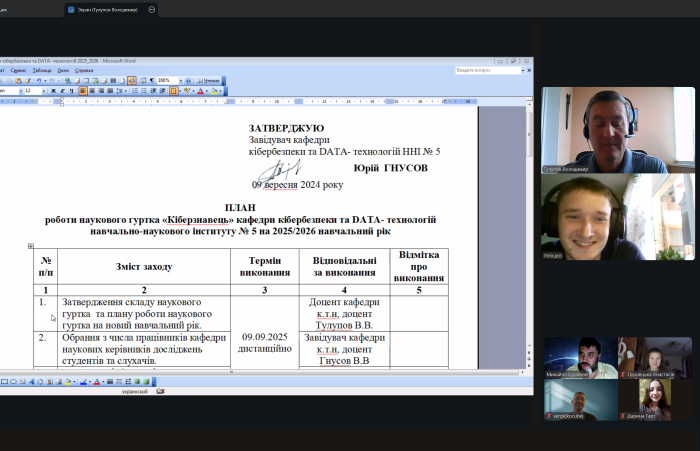Click the Чтение reading mode button
The image size is (700, 451).
coord(210,80)
